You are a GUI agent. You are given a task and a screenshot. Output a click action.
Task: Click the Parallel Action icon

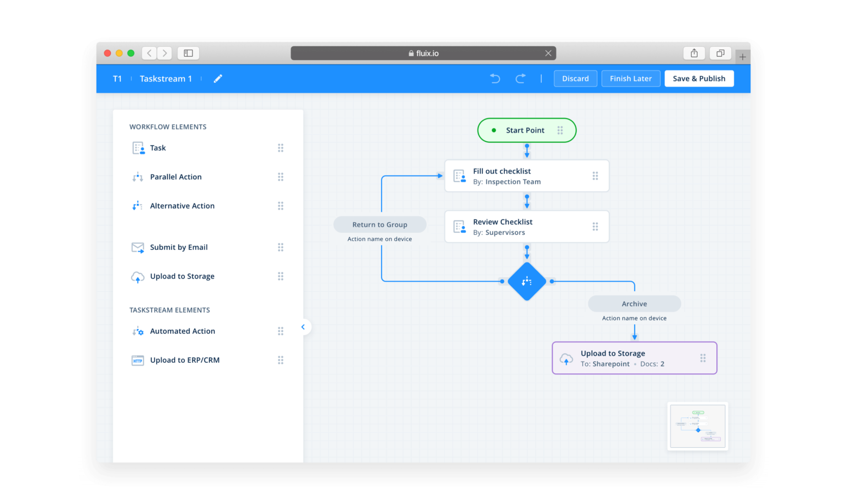pyautogui.click(x=137, y=176)
